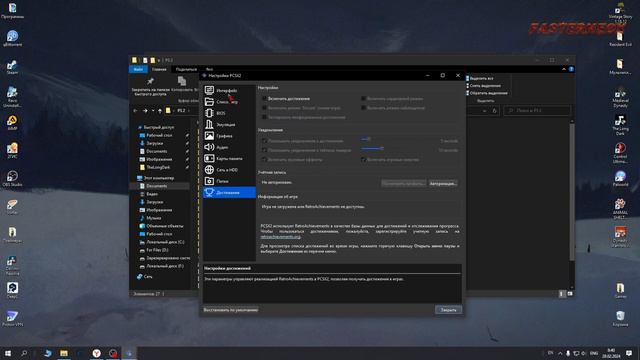Click Invert Selection in Explorer ribbon

(487, 93)
